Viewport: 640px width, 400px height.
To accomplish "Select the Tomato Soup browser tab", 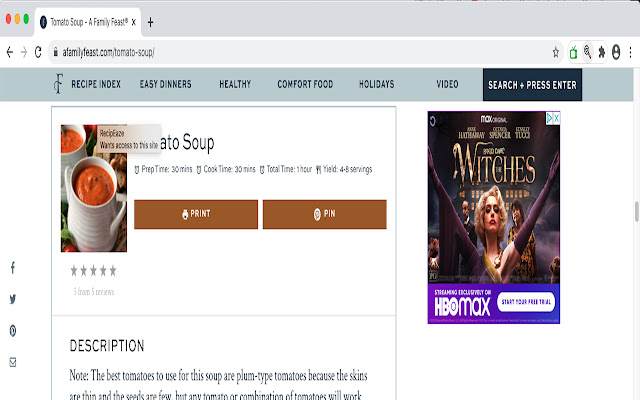I will click(x=88, y=22).
